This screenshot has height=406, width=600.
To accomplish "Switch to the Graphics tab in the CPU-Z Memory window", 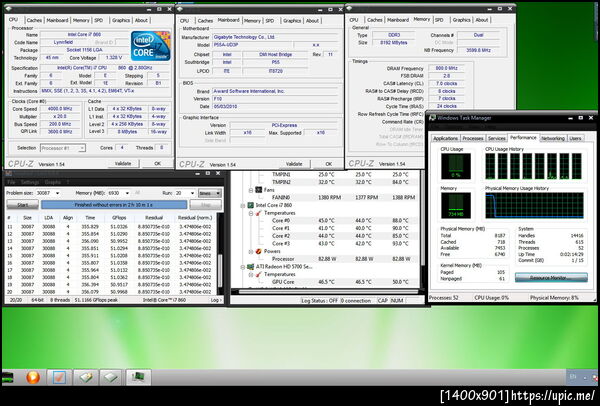I will [461, 20].
